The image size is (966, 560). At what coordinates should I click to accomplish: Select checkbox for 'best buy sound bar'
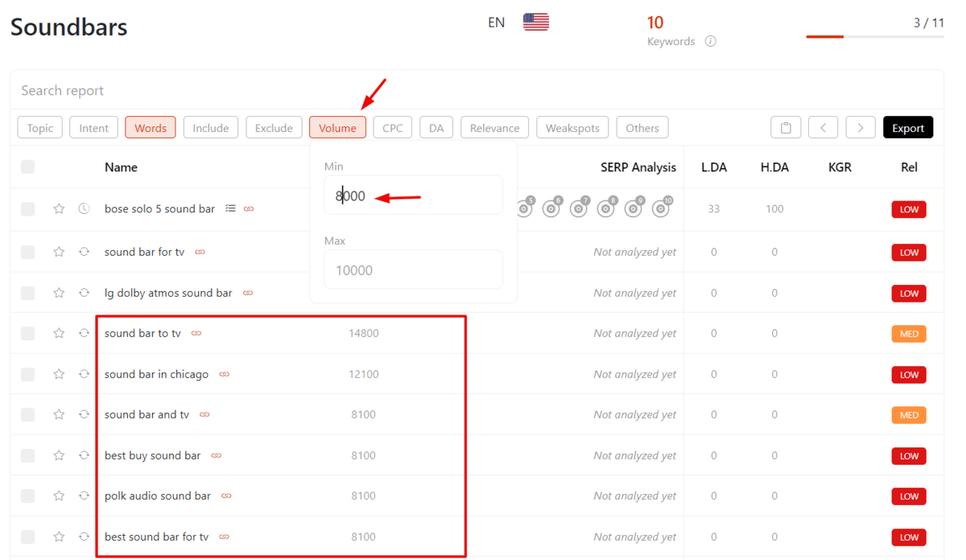28,455
